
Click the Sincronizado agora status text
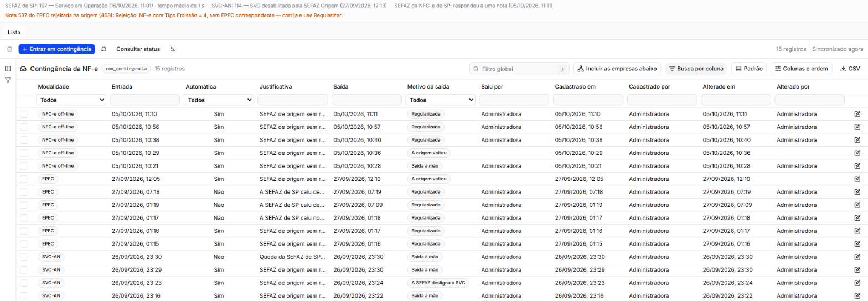[838, 49]
